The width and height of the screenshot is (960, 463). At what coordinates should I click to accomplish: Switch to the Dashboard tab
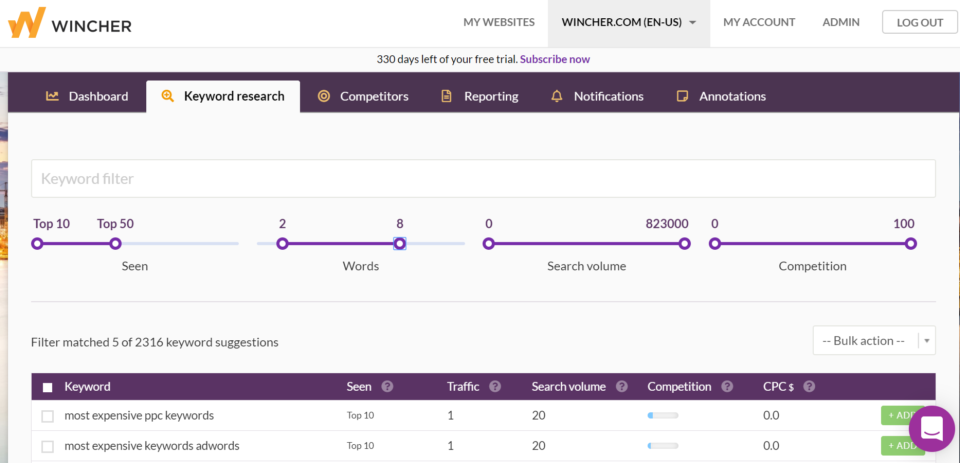pyautogui.click(x=87, y=96)
